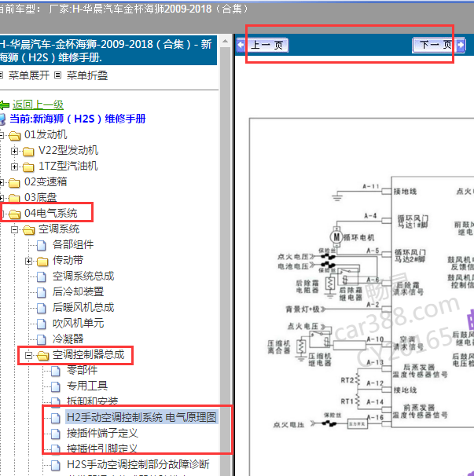The image size is (474, 476).
Task: Expand the V22型发动机 node
Action: click(x=14, y=151)
